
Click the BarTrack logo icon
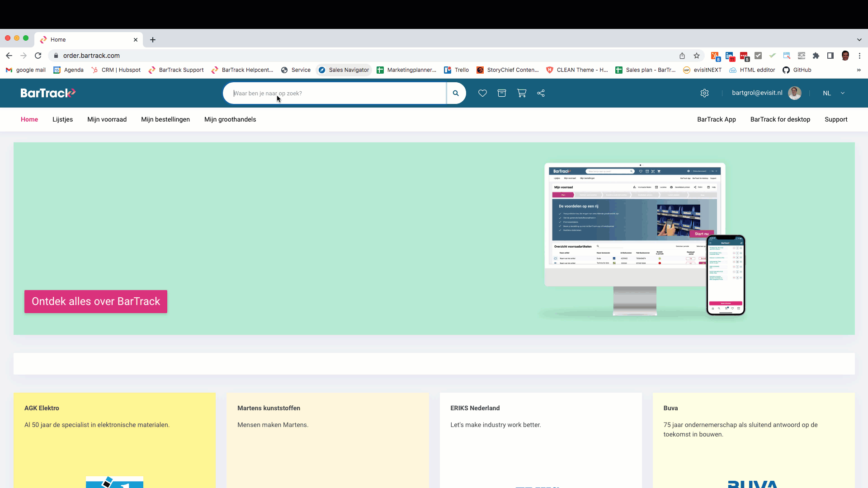47,93
